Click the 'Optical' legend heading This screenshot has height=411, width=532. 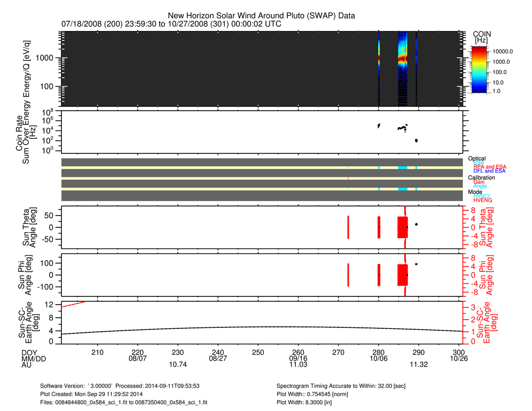pos(476,159)
